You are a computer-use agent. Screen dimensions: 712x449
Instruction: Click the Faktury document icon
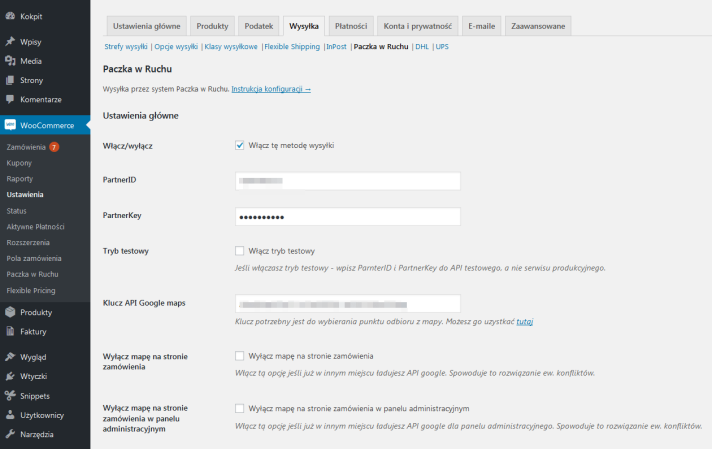[10, 331]
